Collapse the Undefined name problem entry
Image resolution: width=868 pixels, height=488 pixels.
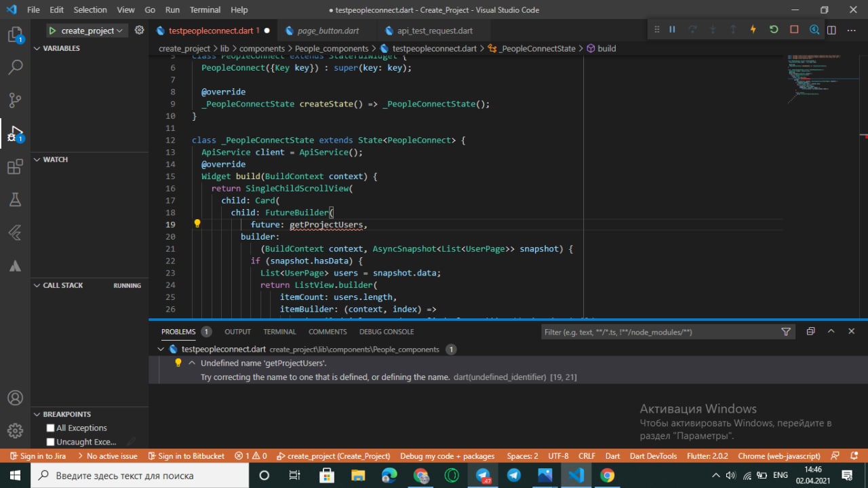[x=191, y=363]
